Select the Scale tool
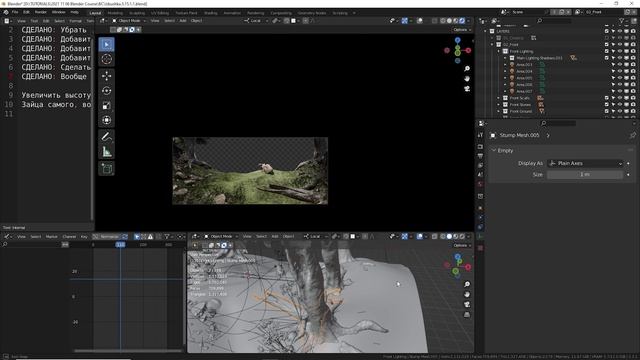 click(x=107, y=105)
